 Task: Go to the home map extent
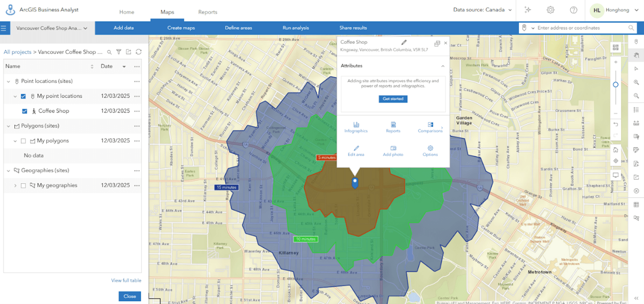pos(616,150)
